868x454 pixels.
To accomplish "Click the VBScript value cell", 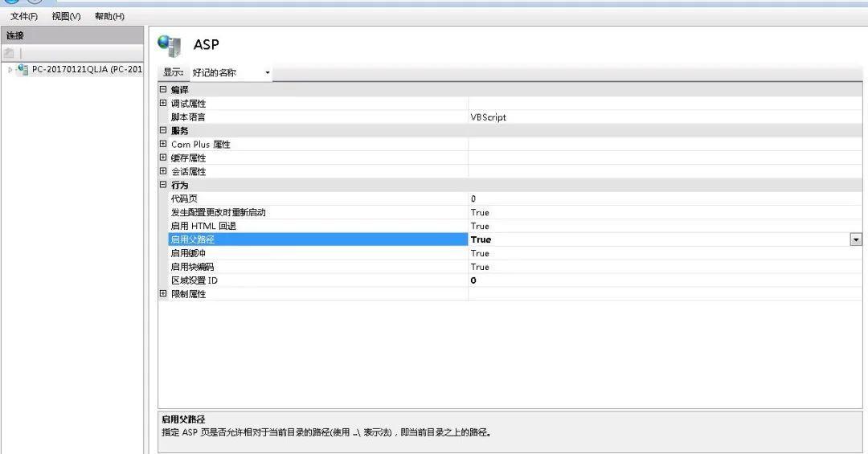I will 665,117.
